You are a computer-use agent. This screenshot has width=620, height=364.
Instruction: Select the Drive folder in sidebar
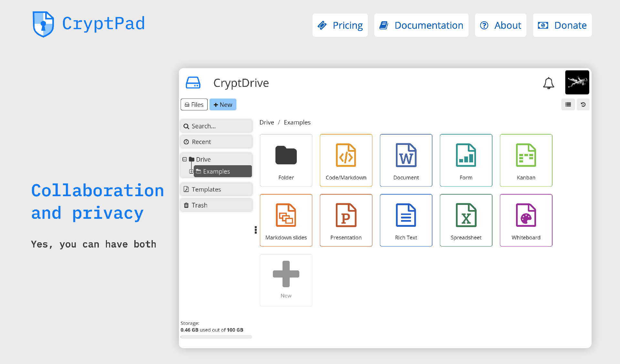(203, 159)
